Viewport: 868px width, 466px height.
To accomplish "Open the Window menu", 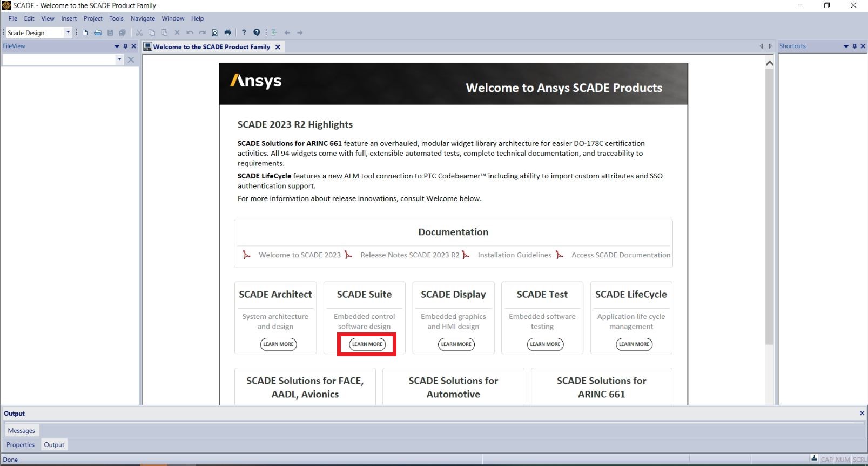I will pyautogui.click(x=173, y=18).
